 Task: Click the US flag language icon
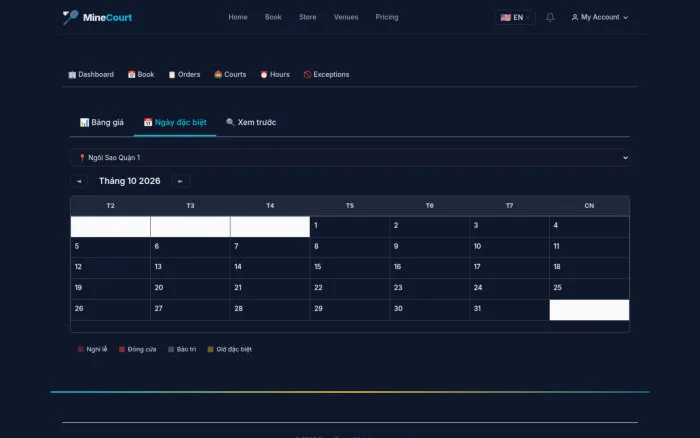(x=505, y=17)
